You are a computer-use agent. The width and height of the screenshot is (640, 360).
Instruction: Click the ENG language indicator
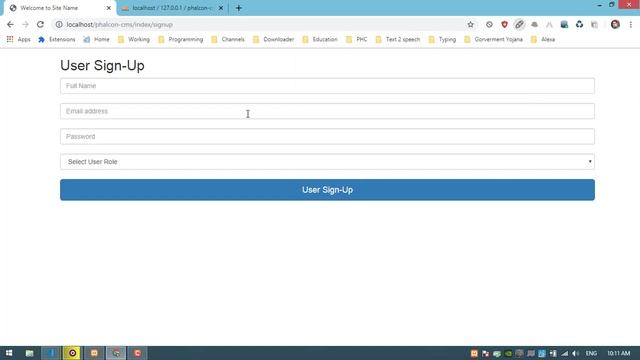click(591, 353)
